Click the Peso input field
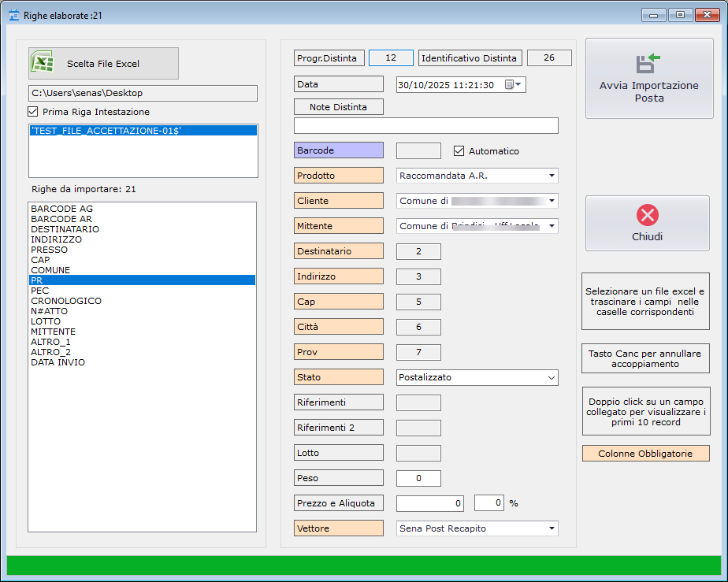This screenshot has height=582, width=728. 418,478
